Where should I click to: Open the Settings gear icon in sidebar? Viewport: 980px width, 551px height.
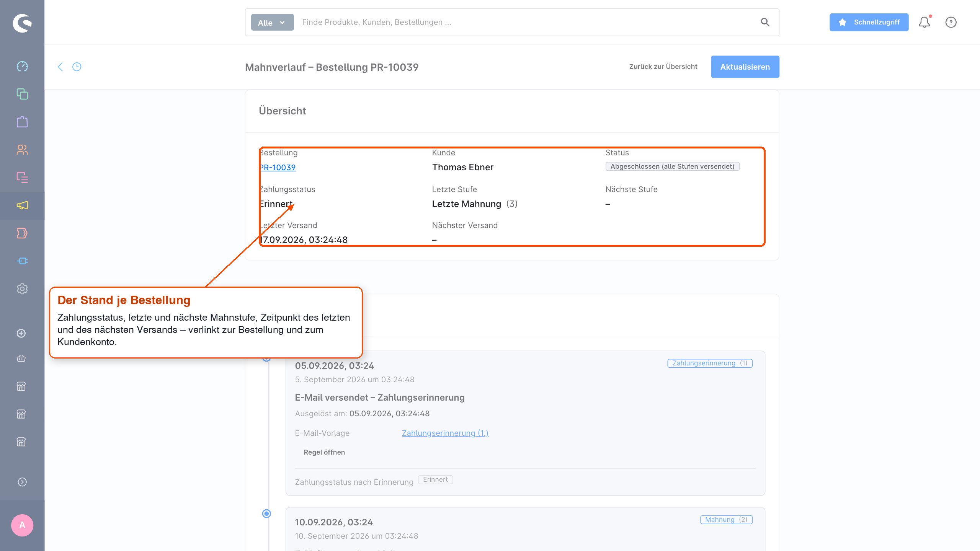[22, 289]
